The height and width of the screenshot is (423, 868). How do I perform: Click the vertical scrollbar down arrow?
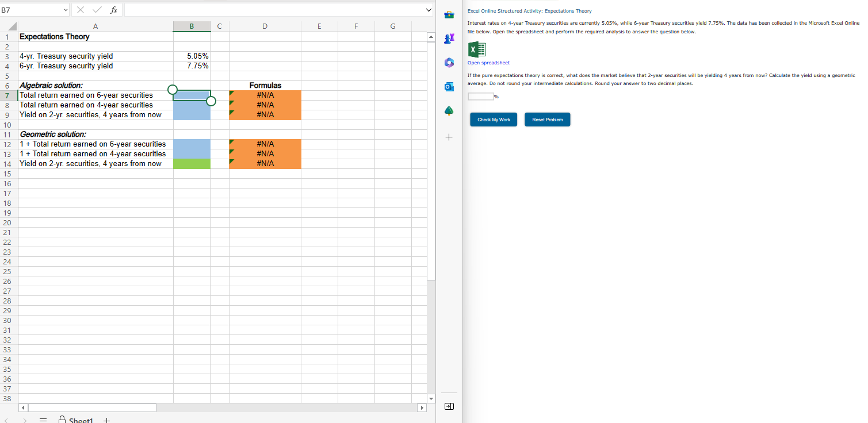pos(431,398)
